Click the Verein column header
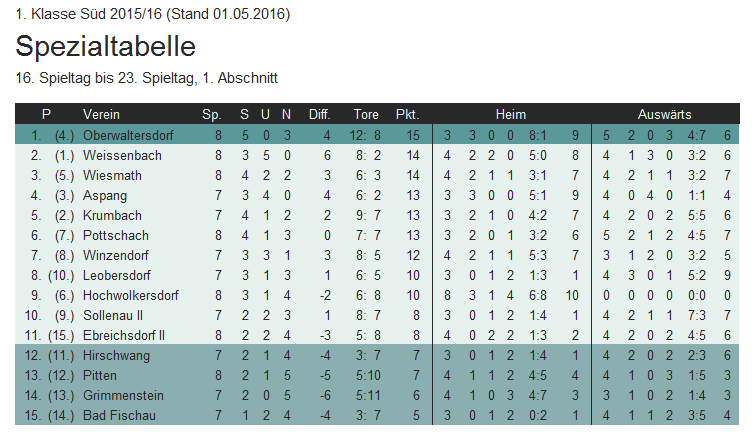This screenshot has height=432, width=754. pyautogui.click(x=101, y=114)
